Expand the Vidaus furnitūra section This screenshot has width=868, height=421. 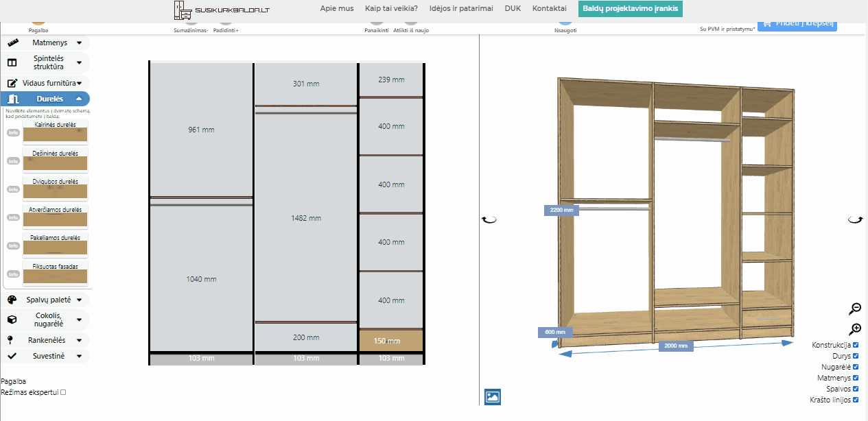[x=45, y=83]
